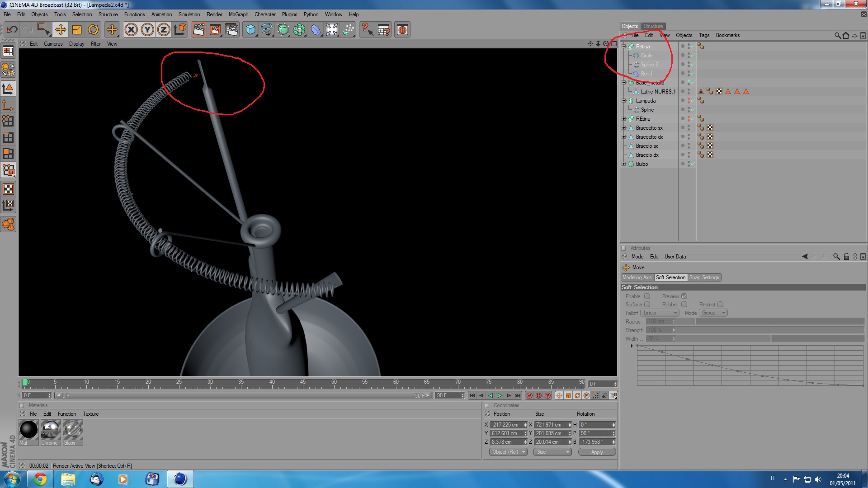Image resolution: width=868 pixels, height=488 pixels.
Task: Open Google Chrome from the taskbar
Action: [x=40, y=479]
